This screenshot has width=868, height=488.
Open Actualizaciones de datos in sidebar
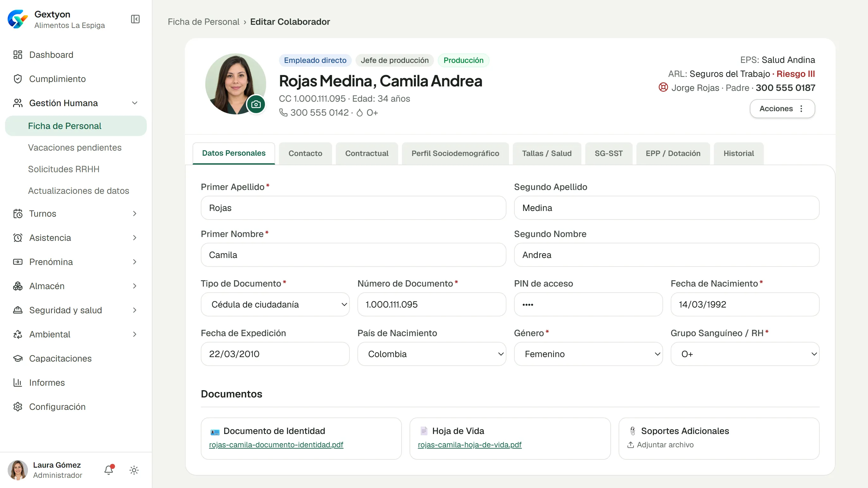coord(78,191)
